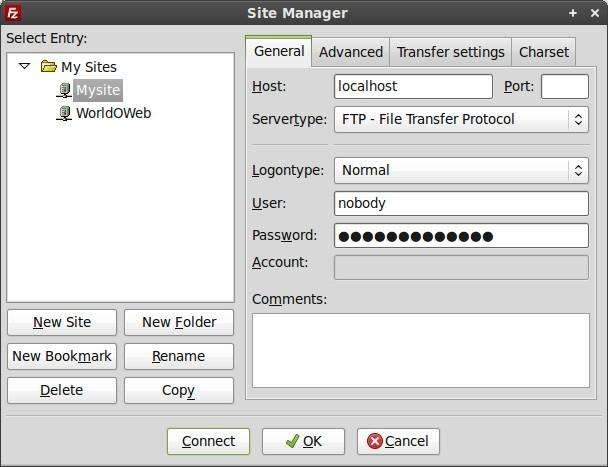Screen dimensions: 608x467
Task: Collapse the My Sites tree node
Action: [x=24, y=66]
